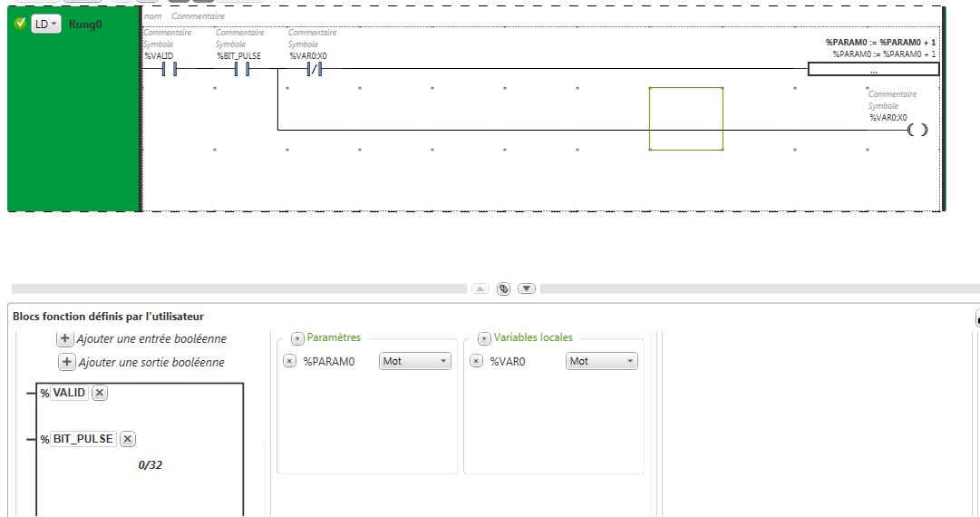Click the %VALID normally open contact
Viewport: 980px width, 517px height.
[x=168, y=69]
